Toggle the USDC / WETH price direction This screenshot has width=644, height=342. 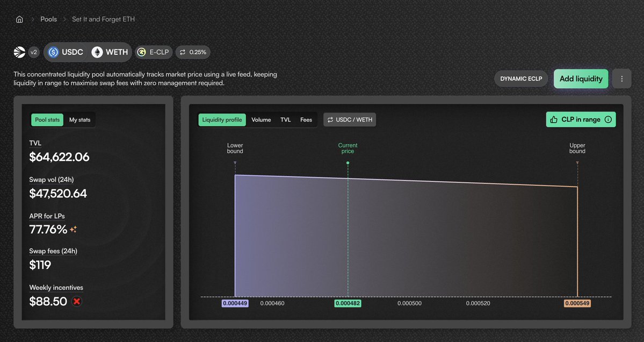(350, 119)
